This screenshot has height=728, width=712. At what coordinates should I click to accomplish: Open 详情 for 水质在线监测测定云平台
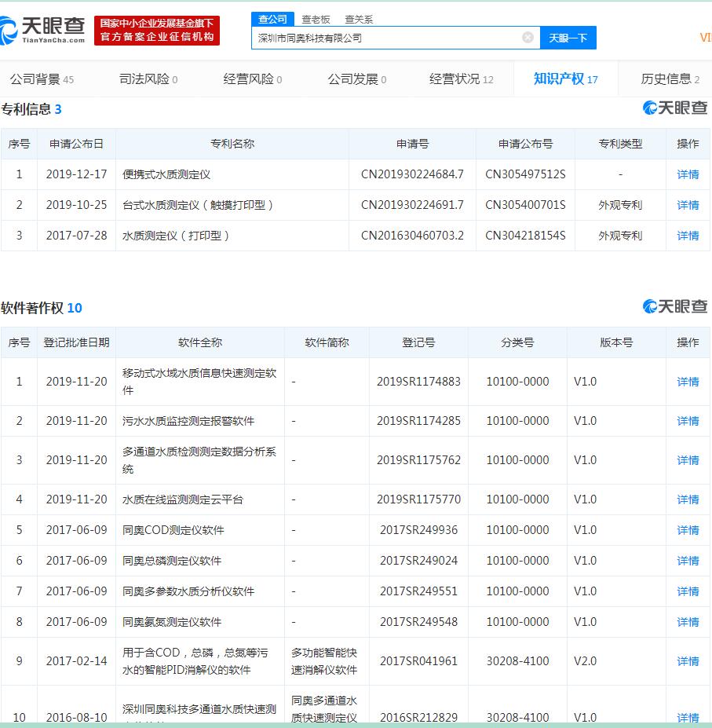[688, 499]
